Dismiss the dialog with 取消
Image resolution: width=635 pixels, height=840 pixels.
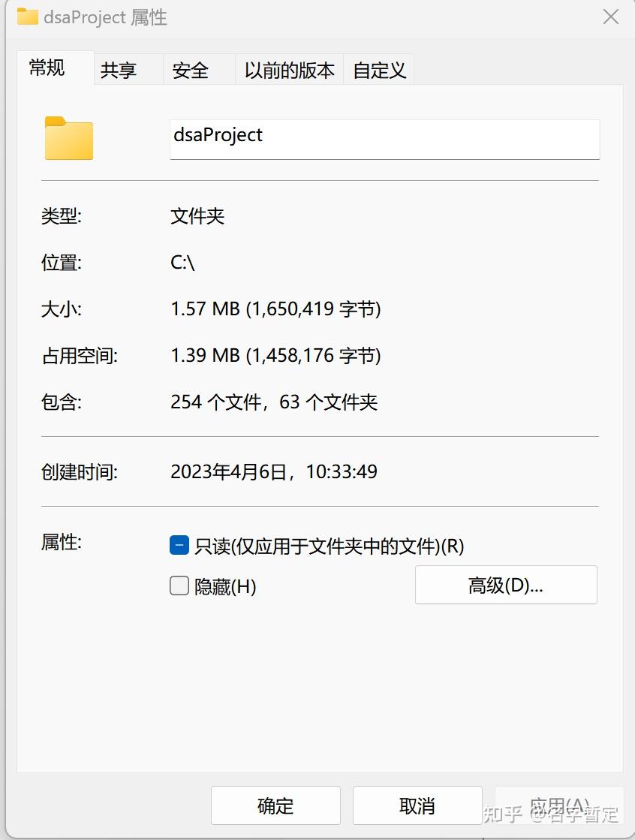[x=417, y=805]
